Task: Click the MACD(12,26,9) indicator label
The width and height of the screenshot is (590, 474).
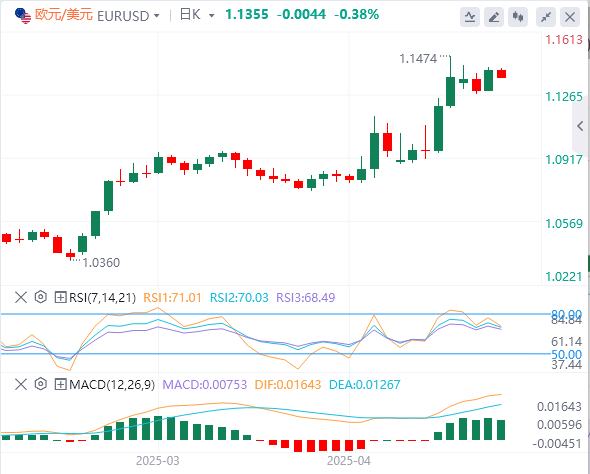Action: tap(112, 384)
